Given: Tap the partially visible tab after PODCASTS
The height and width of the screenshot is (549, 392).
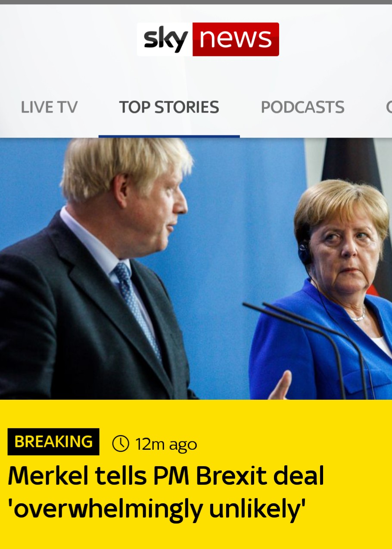Looking at the screenshot, I should (389, 107).
